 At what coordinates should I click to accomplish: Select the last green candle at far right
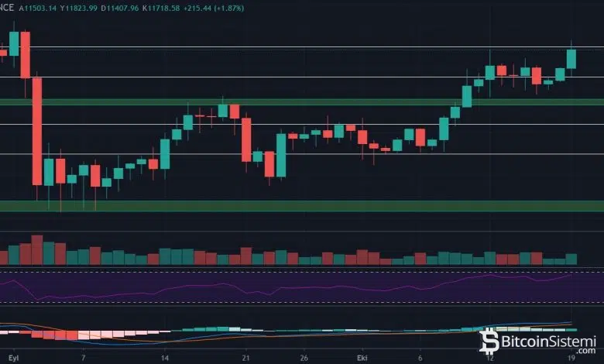pos(571,59)
